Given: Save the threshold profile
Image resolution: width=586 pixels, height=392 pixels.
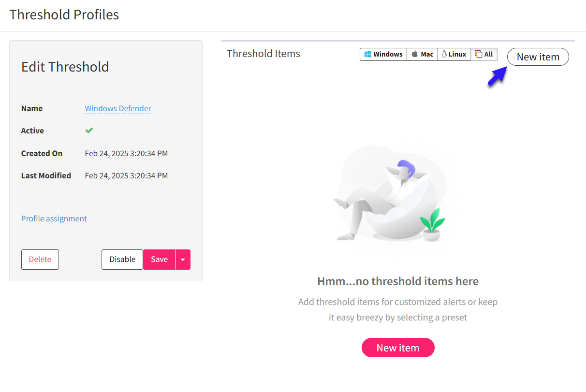Looking at the screenshot, I should 159,260.
